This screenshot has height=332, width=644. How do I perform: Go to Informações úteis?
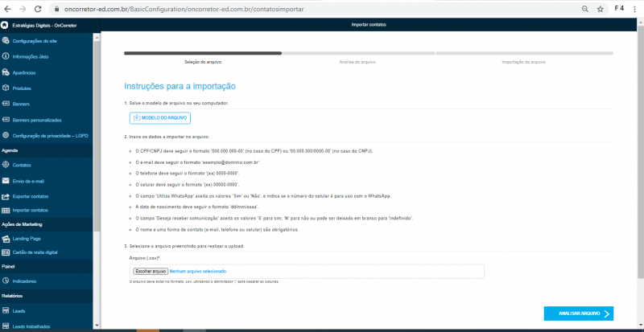coord(31,56)
